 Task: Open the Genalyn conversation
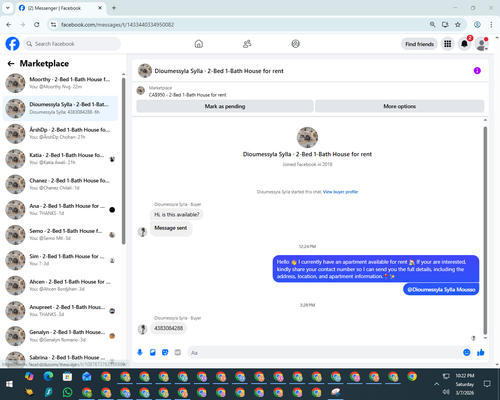pyautogui.click(x=60, y=336)
